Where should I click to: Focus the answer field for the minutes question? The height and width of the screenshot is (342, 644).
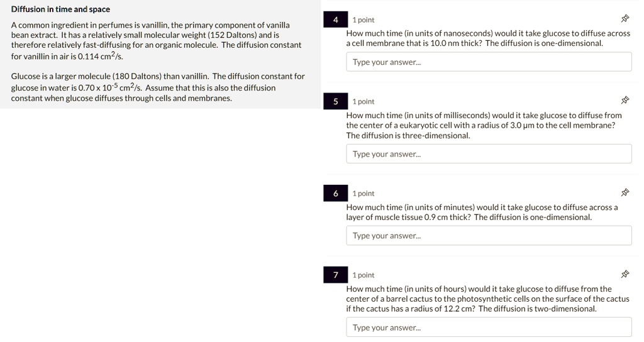(x=489, y=236)
